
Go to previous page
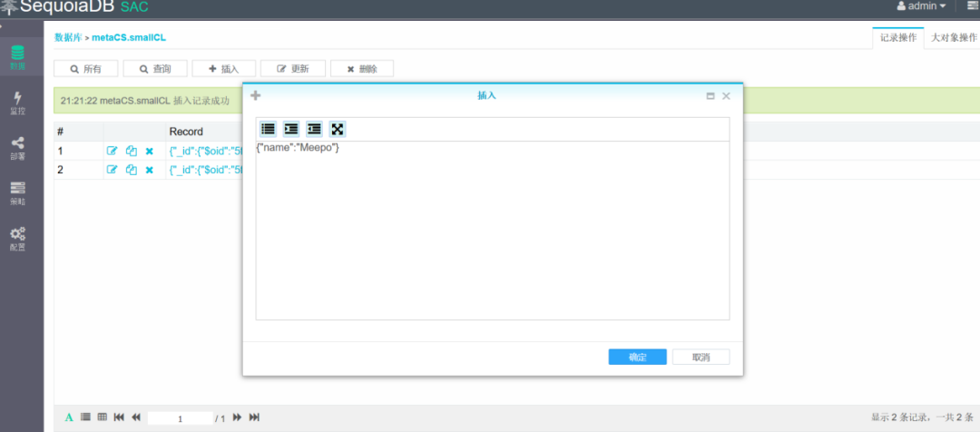(135, 417)
